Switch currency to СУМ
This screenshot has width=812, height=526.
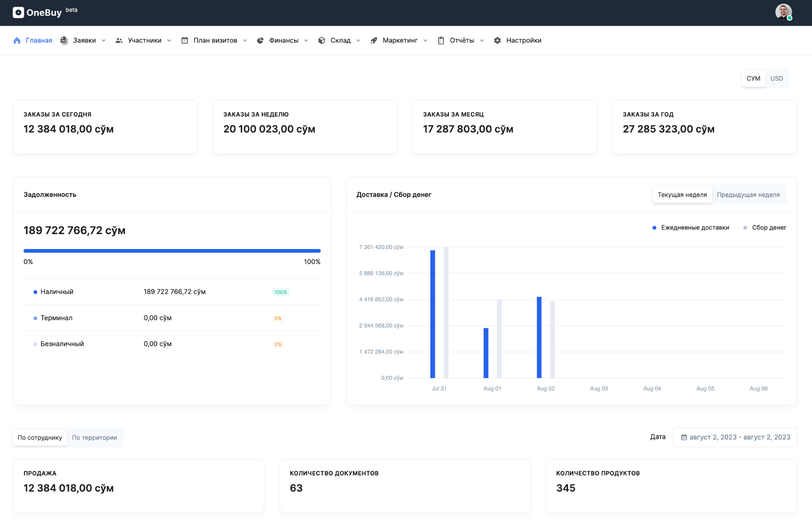point(753,78)
